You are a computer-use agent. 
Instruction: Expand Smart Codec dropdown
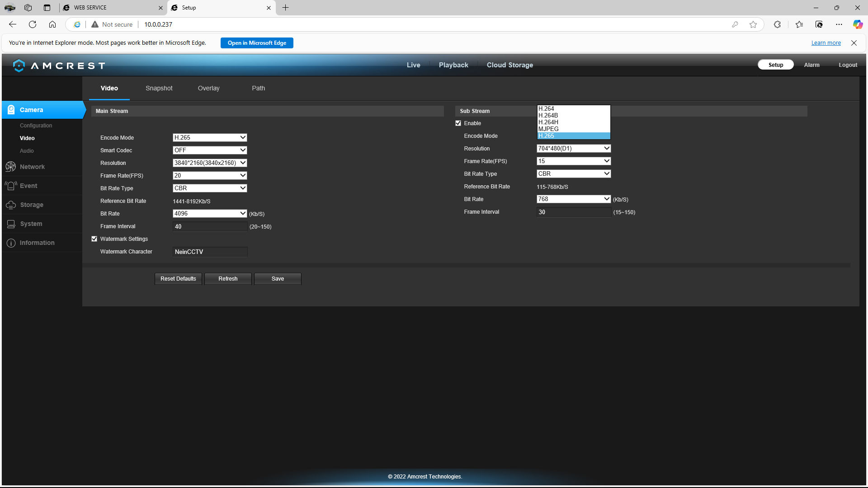[x=210, y=150]
